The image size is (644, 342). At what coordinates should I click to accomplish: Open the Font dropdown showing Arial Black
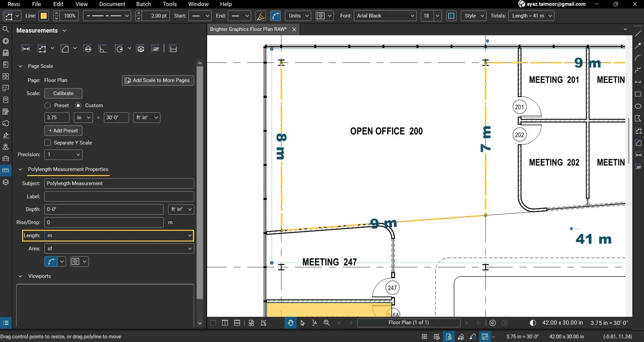pos(385,16)
